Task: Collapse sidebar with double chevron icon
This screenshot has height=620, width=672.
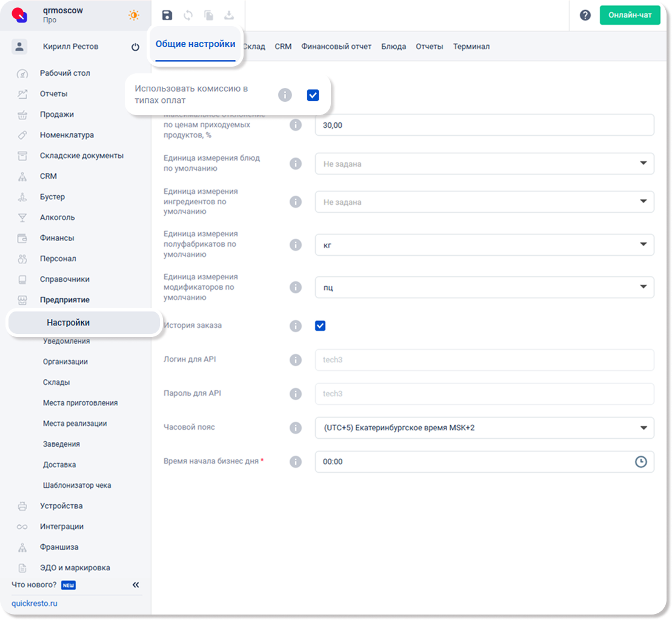Action: (x=136, y=585)
